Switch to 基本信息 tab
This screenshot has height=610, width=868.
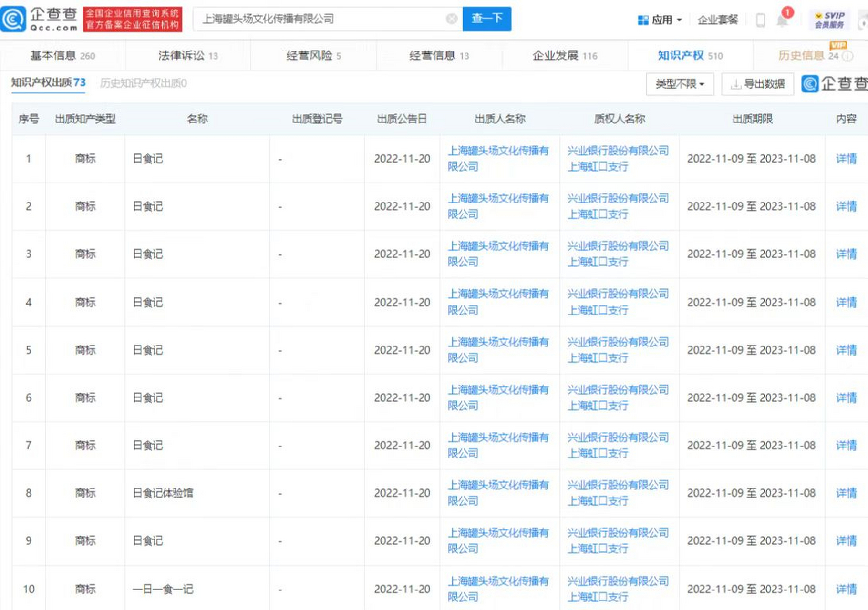tap(62, 56)
